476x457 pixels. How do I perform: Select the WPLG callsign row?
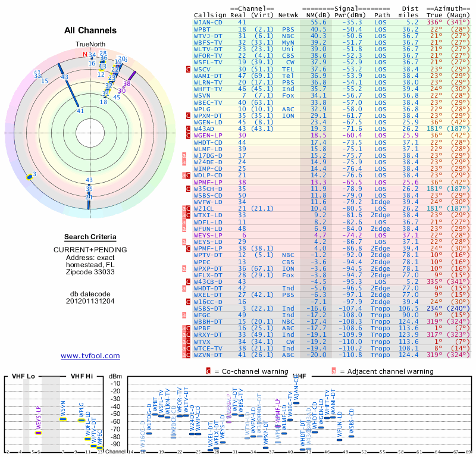coord(331,109)
